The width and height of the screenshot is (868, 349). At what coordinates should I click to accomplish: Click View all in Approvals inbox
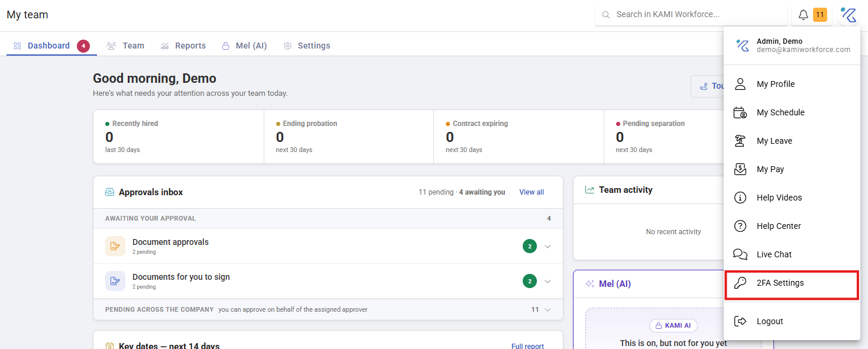[x=532, y=192]
